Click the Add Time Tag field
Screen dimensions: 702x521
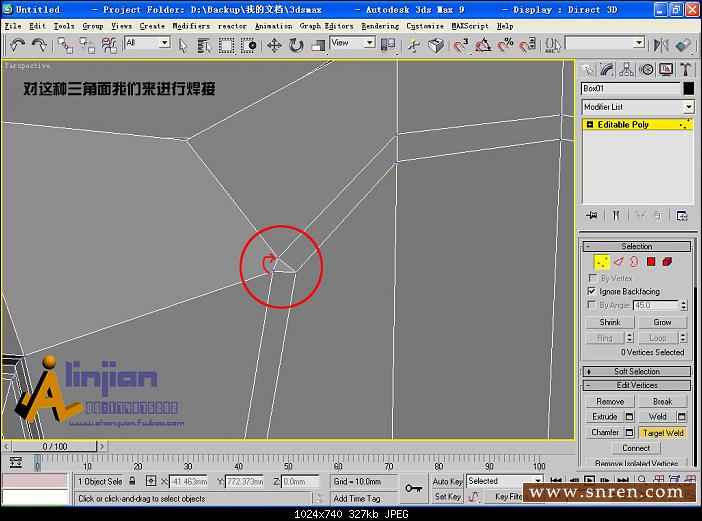point(364,498)
